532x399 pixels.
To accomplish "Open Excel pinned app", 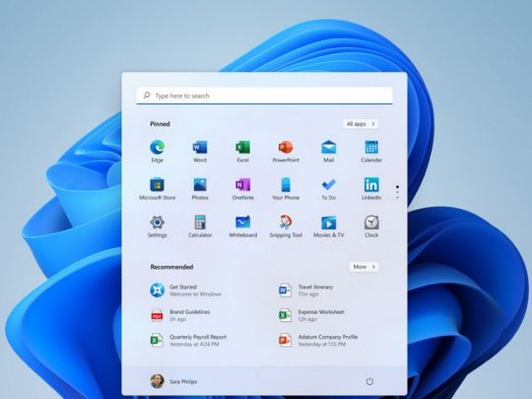I will click(x=243, y=151).
